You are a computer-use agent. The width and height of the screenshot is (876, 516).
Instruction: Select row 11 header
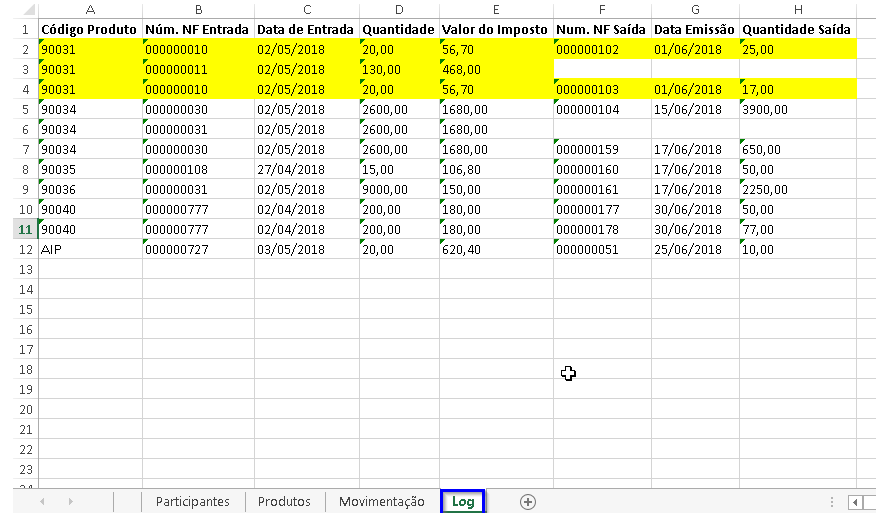click(18, 229)
